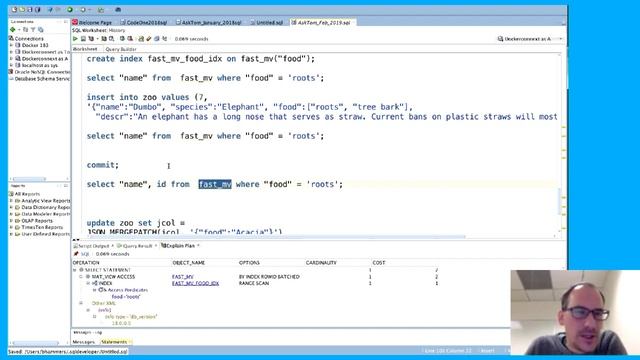Click the commit; line in the editor

102,165
